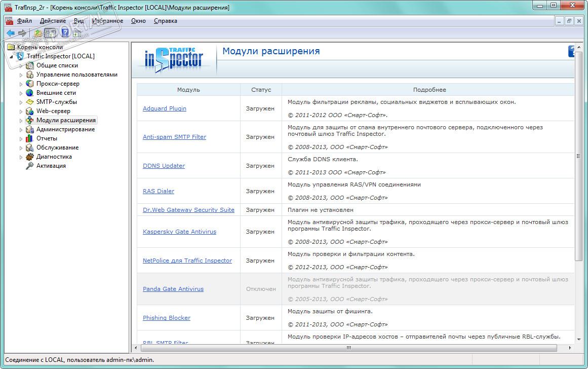This screenshot has width=588, height=369.
Task: Click the Статус column header
Action: (261, 90)
